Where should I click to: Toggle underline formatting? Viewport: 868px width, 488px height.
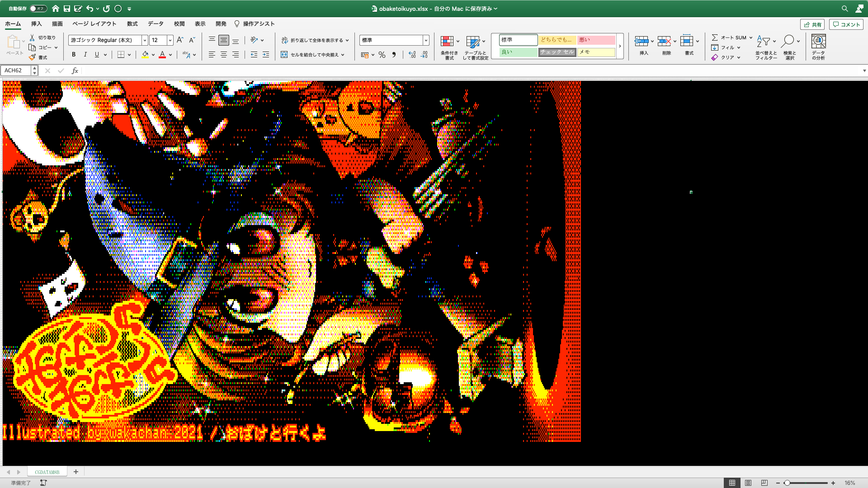click(x=97, y=55)
